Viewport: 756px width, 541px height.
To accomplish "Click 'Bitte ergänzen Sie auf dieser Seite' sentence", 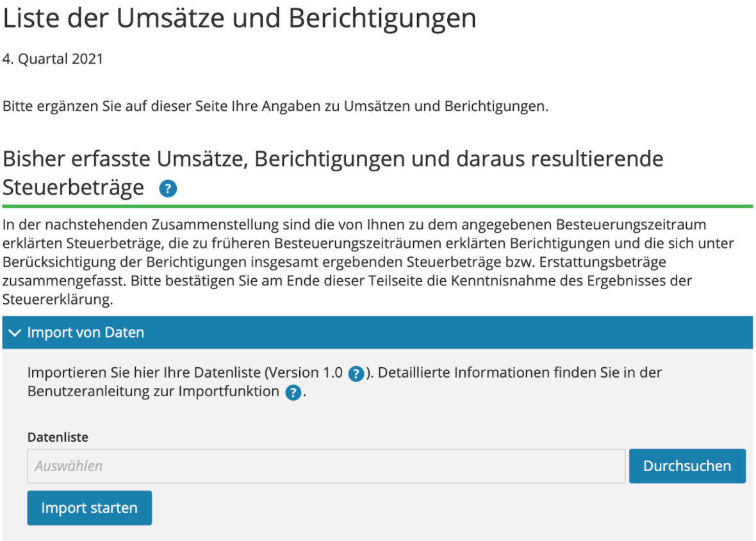I will 275,106.
